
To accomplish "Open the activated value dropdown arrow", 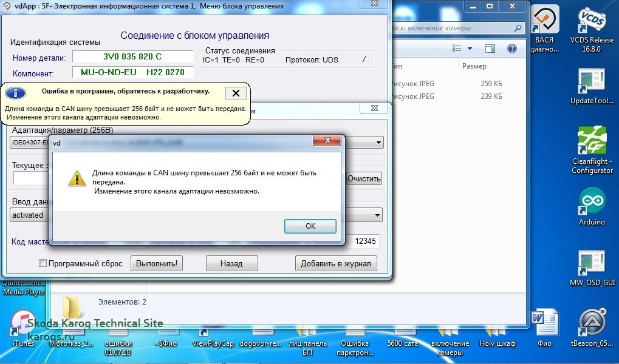I will click(x=378, y=215).
